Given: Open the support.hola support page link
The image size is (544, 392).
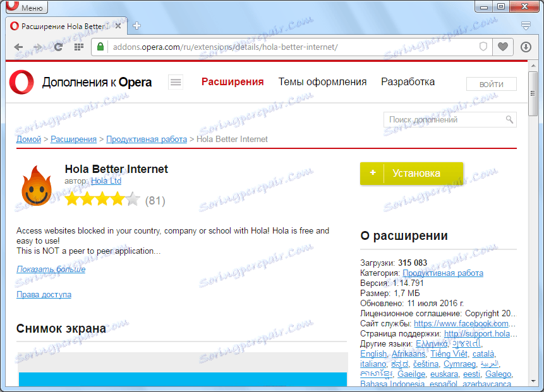Looking at the screenshot, I should click(x=481, y=334).
